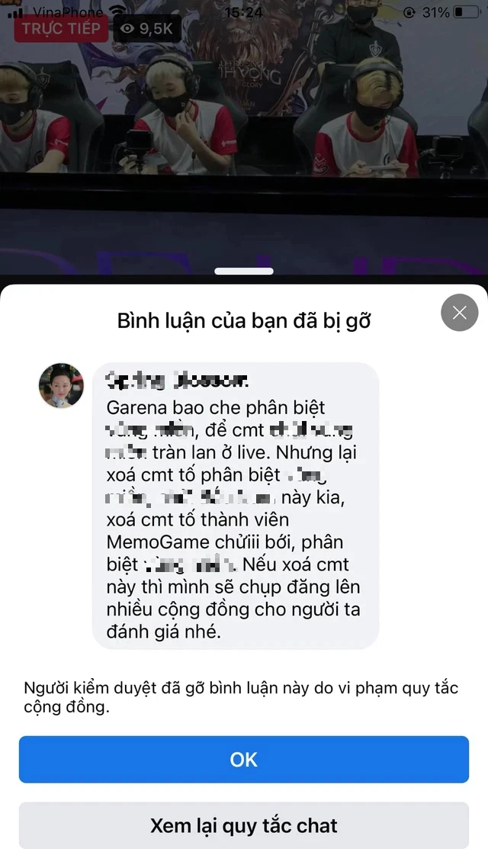Tap the commenter's profile avatar
This screenshot has height=868, width=488.
(61, 385)
